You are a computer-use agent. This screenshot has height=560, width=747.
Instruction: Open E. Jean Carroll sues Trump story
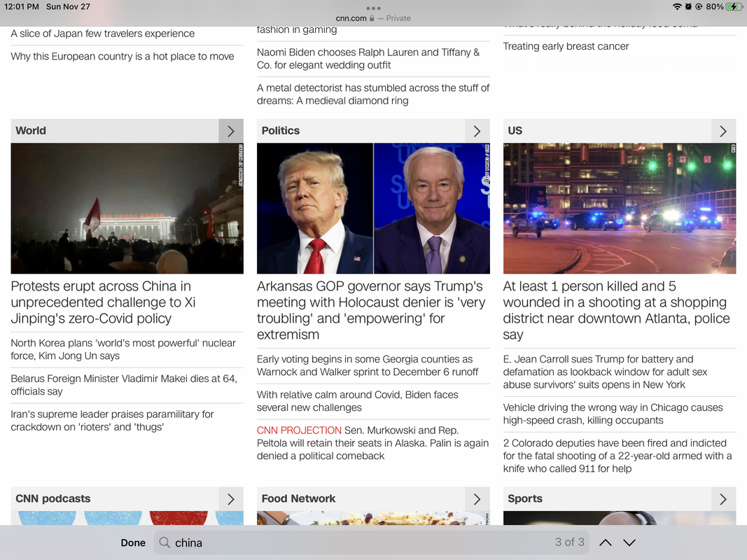tap(605, 372)
